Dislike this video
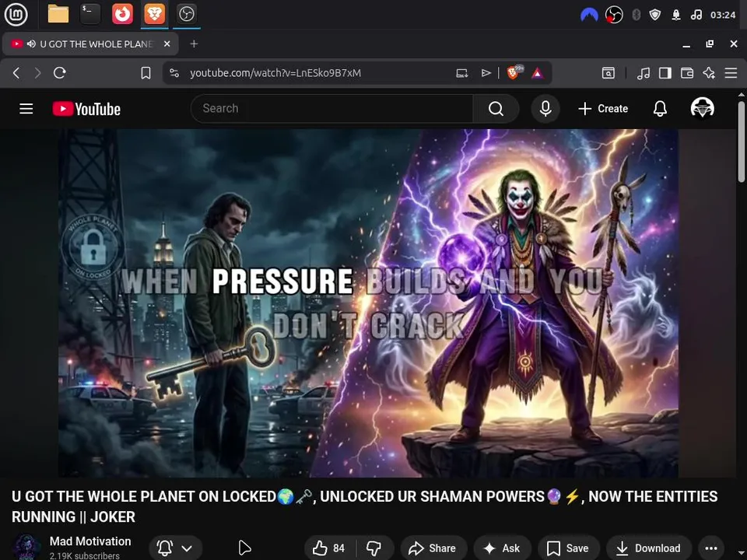 [x=374, y=548]
